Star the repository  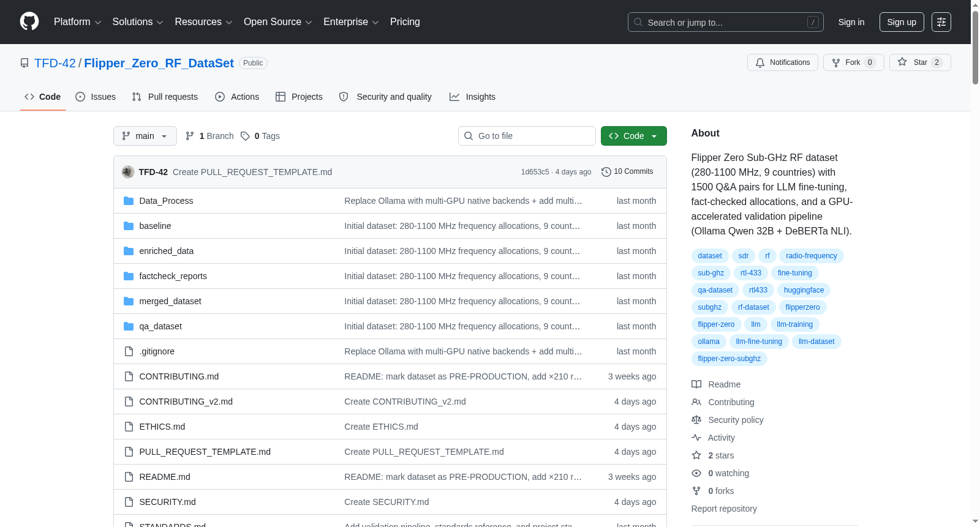(x=919, y=62)
